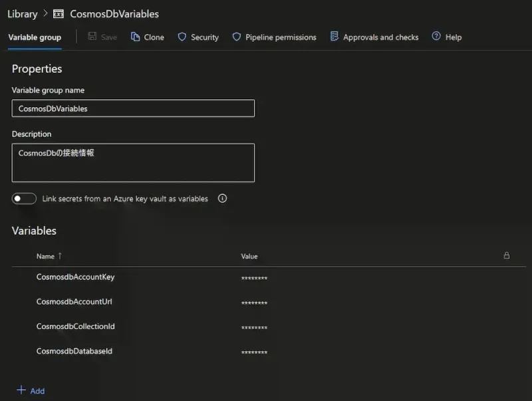
Task: Click the grayed Save icon
Action: coord(103,37)
